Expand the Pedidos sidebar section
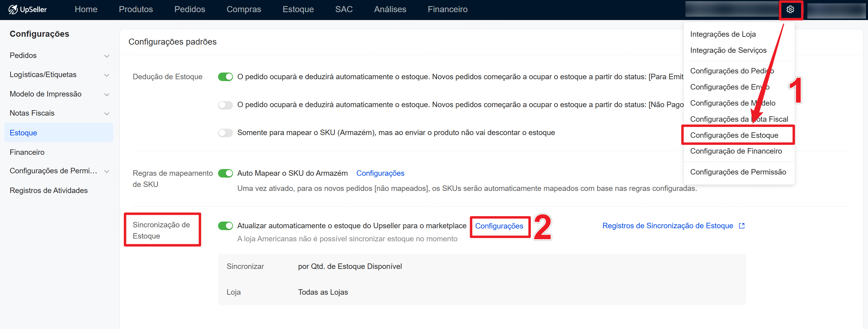Image resolution: width=868 pixels, height=329 pixels. (106, 56)
